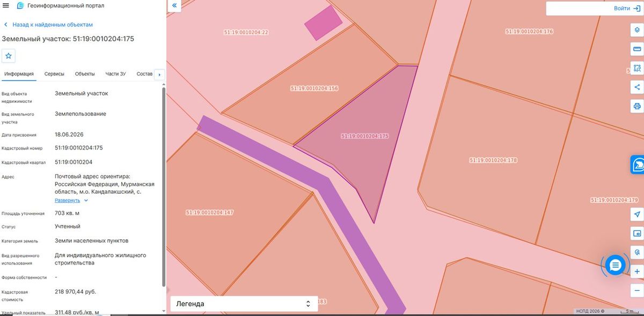Open the Состав tab
Image resolution: width=644 pixels, height=316 pixels.
[145, 74]
